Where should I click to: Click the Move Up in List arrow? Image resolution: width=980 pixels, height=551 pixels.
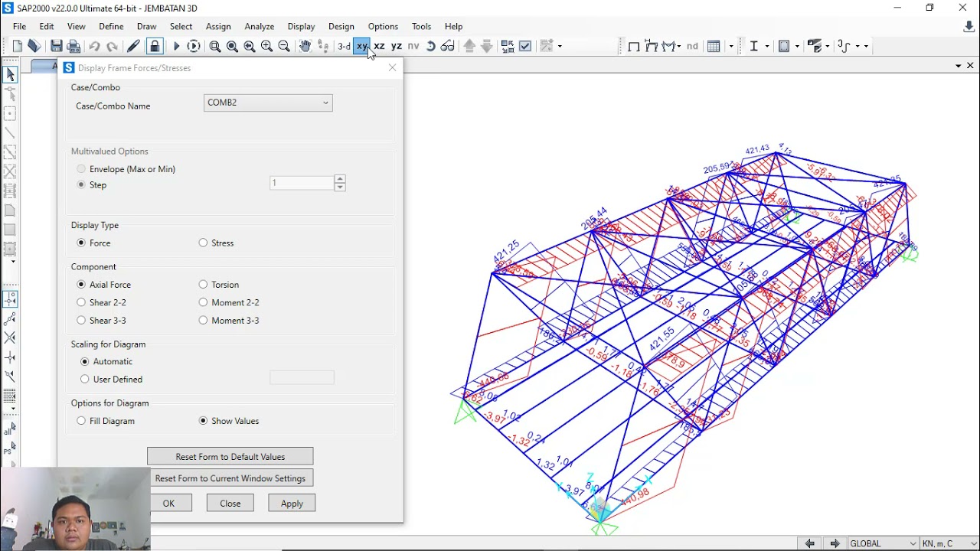pos(469,46)
